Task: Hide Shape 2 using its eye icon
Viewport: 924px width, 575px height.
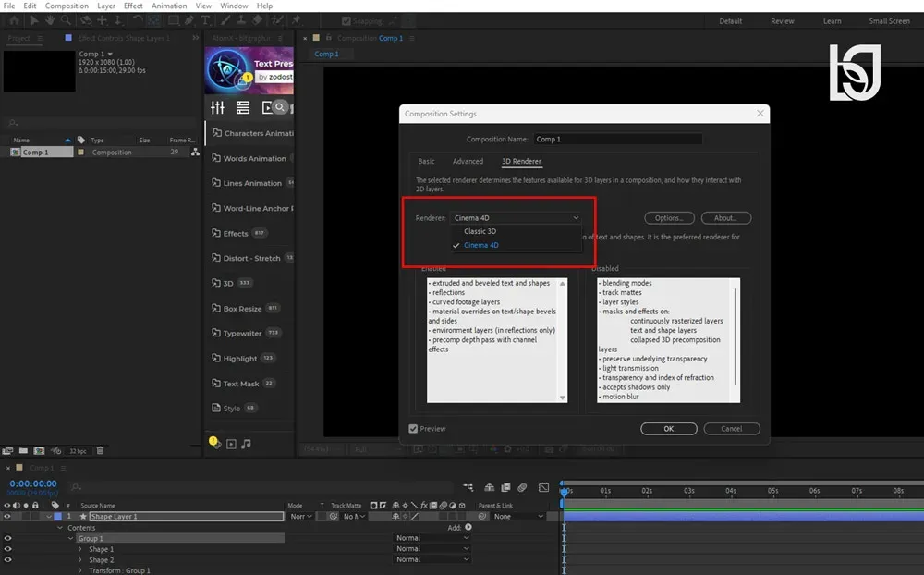Action: coord(7,559)
